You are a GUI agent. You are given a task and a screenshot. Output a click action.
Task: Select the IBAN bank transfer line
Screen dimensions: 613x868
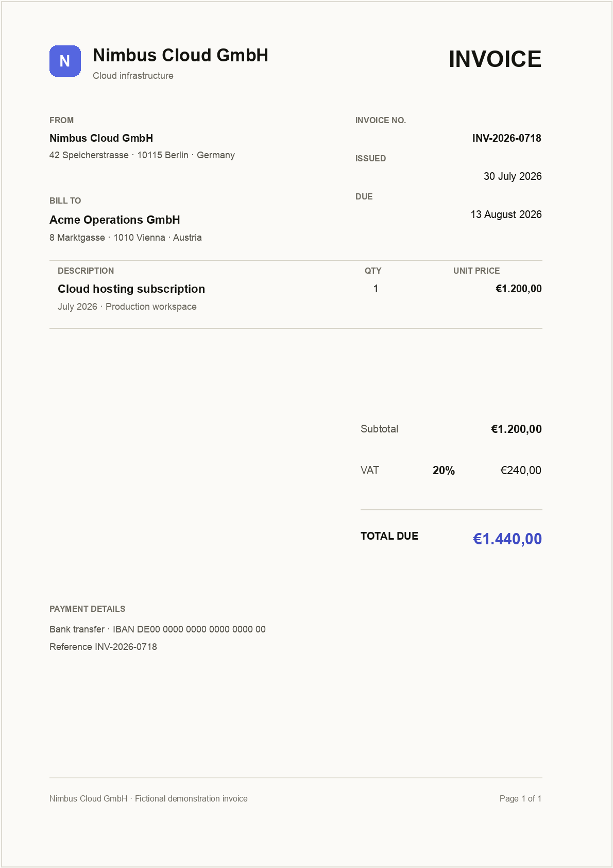tap(158, 629)
